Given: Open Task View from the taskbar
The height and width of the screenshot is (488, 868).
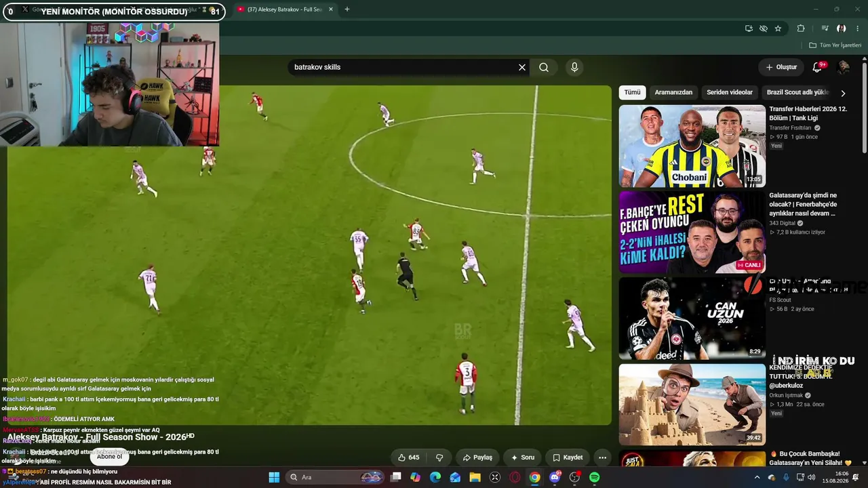Looking at the screenshot, I should tap(395, 477).
